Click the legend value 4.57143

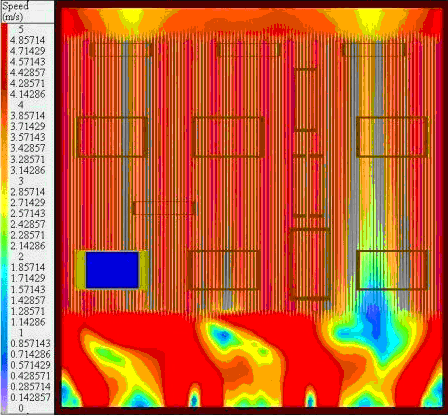28,62
